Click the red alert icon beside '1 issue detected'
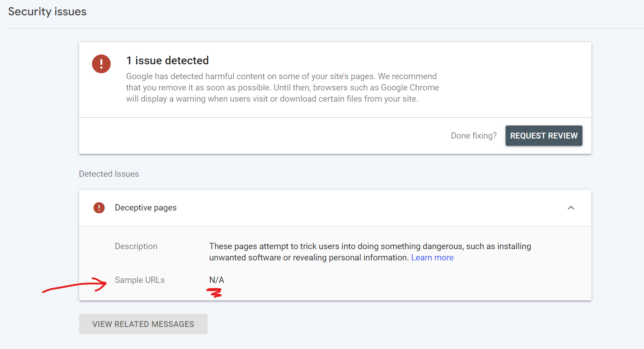Viewport: 644px width, 349px height. pos(101,64)
